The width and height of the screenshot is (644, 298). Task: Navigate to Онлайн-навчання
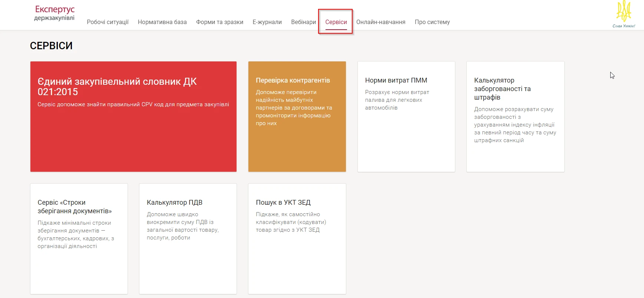[x=381, y=22]
